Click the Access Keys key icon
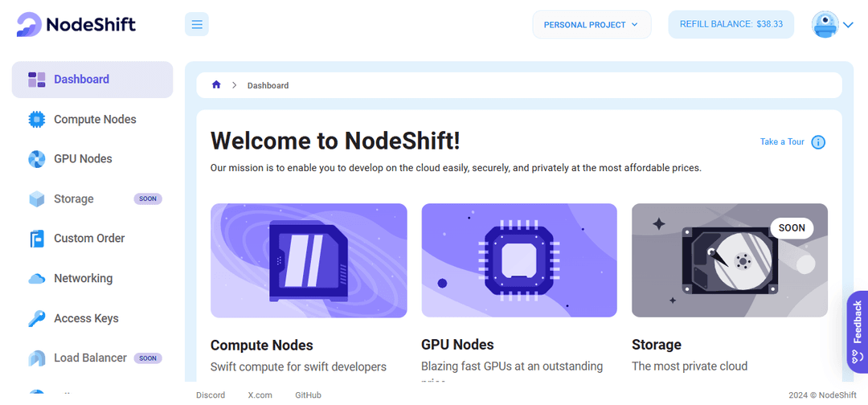868x405 pixels. point(36,319)
